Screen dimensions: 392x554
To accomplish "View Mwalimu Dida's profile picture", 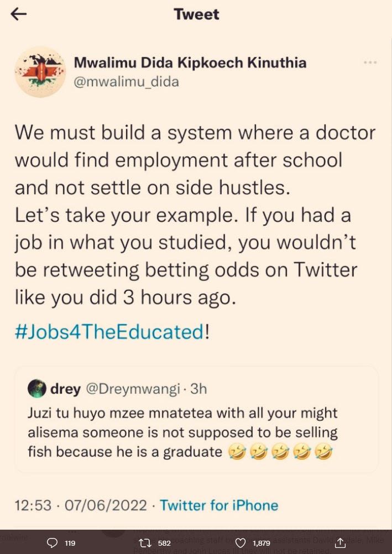I will pos(40,72).
